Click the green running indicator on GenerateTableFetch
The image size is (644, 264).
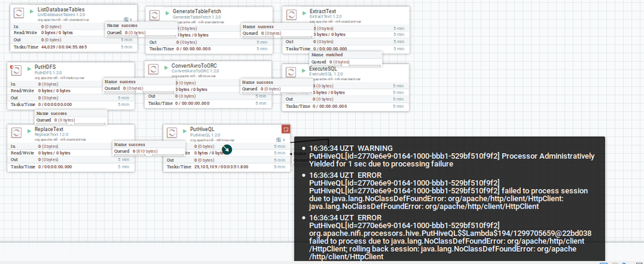coord(167,13)
